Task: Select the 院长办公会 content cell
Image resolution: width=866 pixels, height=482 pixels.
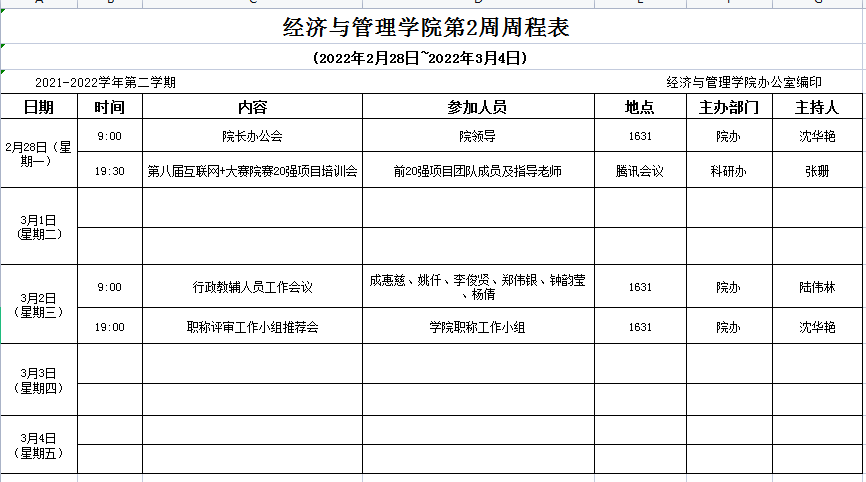Action: pos(252,136)
